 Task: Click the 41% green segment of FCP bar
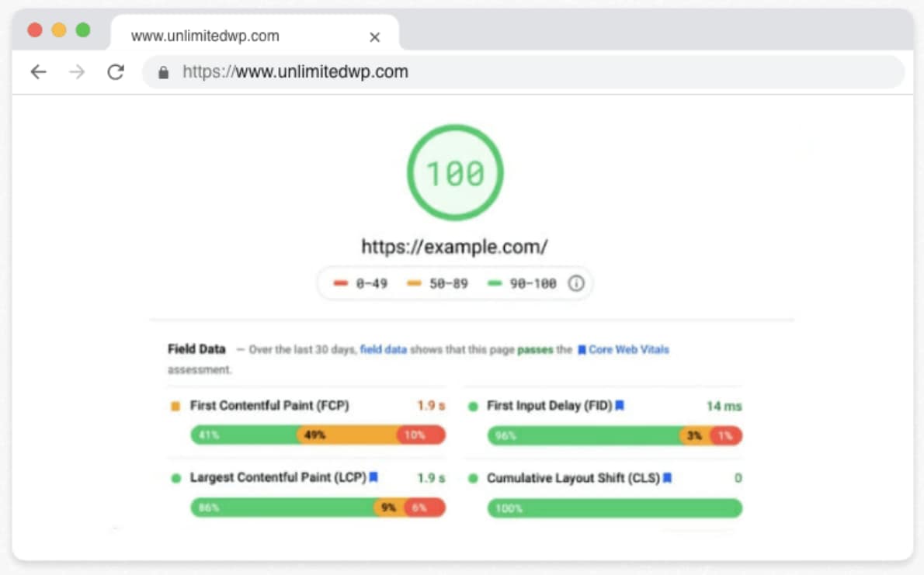243,435
